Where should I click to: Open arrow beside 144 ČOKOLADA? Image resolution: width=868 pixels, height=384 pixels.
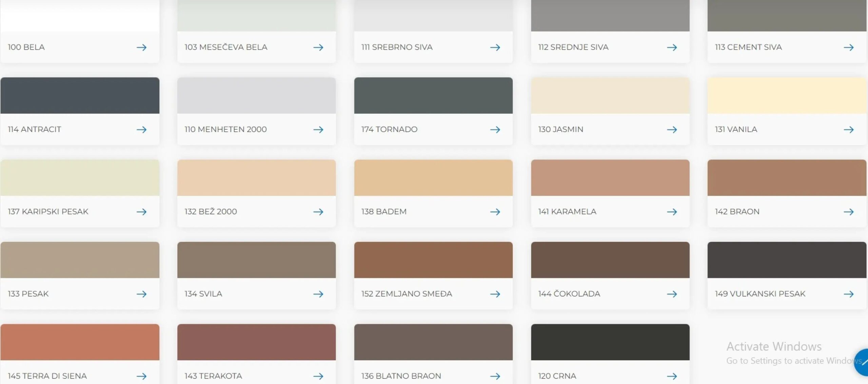[x=672, y=294]
